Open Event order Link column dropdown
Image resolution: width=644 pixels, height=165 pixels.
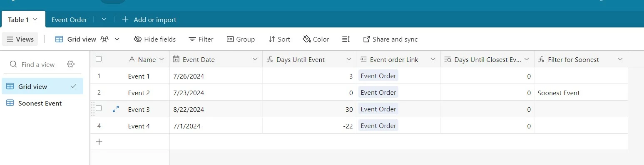[x=433, y=59]
